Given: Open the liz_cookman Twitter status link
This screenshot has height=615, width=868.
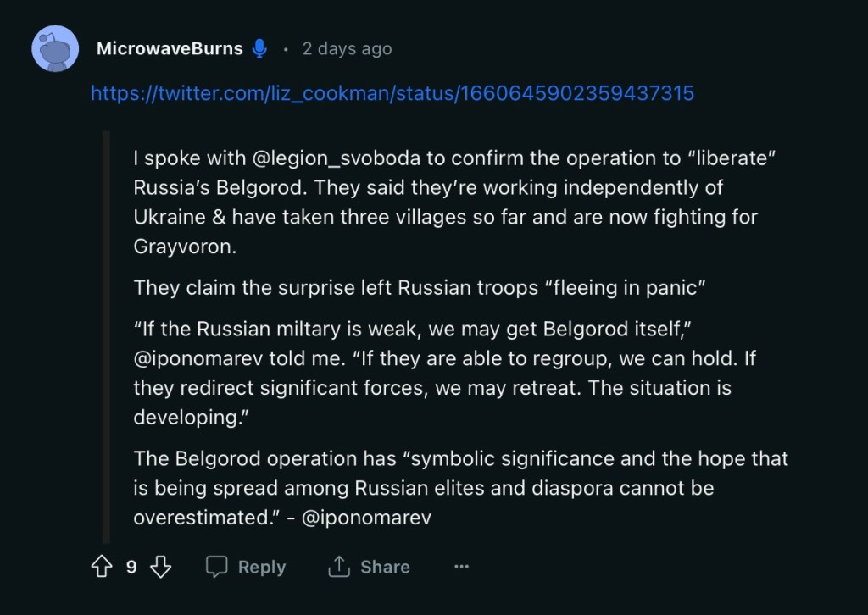Looking at the screenshot, I should (x=392, y=93).
